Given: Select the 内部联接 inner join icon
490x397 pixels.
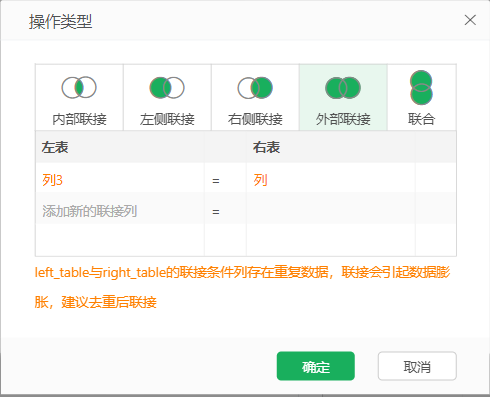Looking at the screenshot, I should 79,88.
